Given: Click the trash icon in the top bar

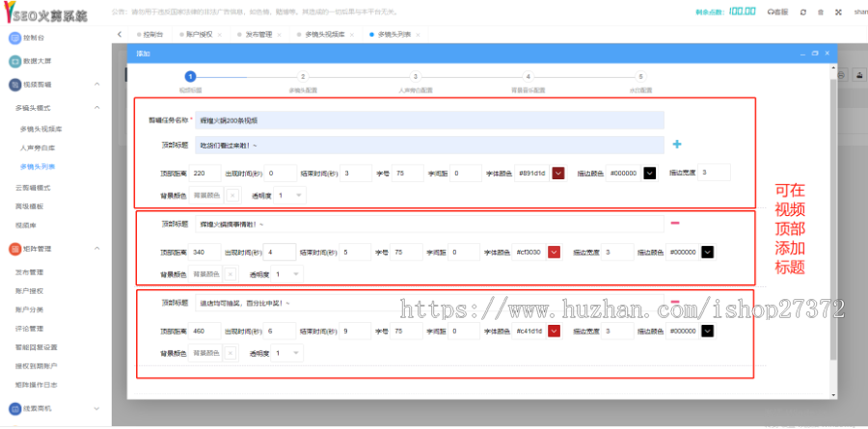Looking at the screenshot, I should point(821,12).
